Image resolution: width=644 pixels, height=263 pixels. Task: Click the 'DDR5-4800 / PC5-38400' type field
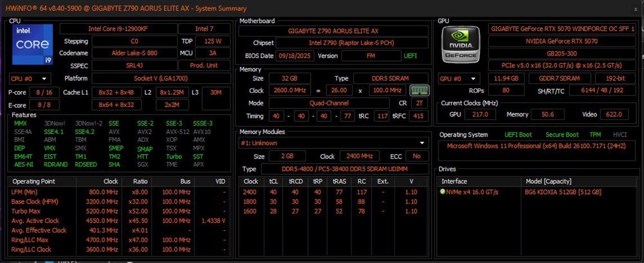coord(345,169)
